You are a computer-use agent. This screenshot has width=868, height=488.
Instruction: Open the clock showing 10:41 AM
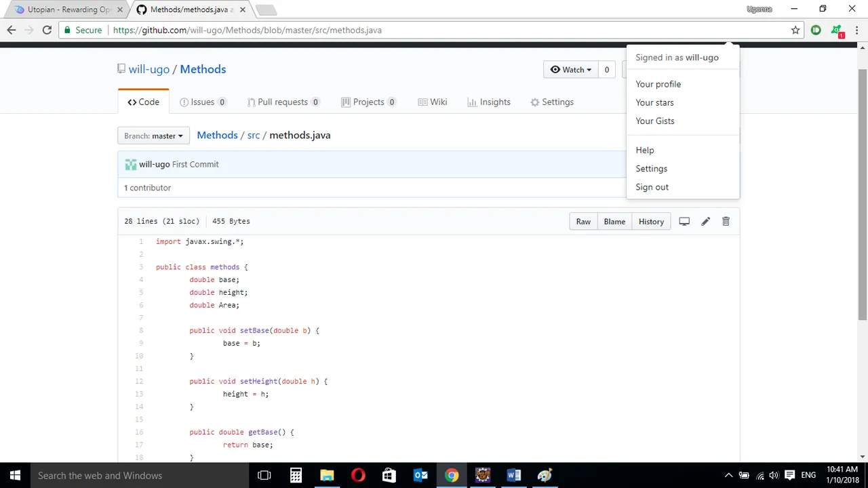click(x=842, y=475)
